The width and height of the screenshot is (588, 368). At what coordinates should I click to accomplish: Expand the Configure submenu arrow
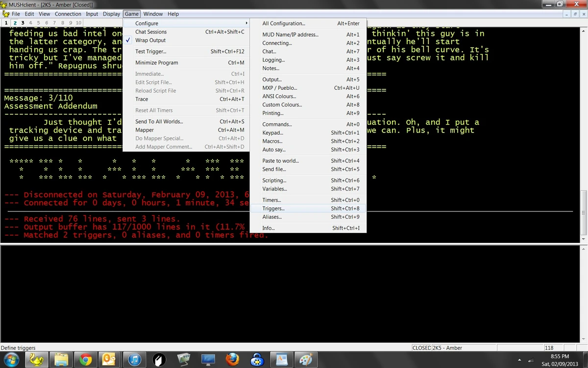pos(246,23)
